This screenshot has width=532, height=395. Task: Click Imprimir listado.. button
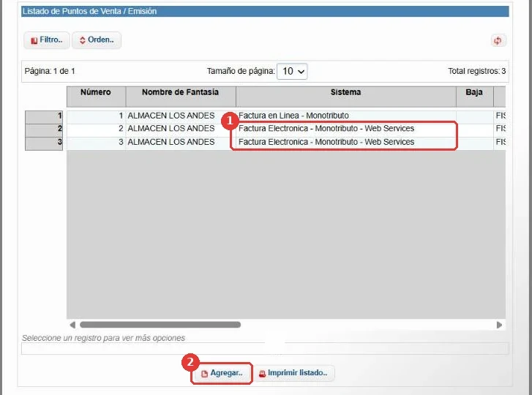point(293,373)
